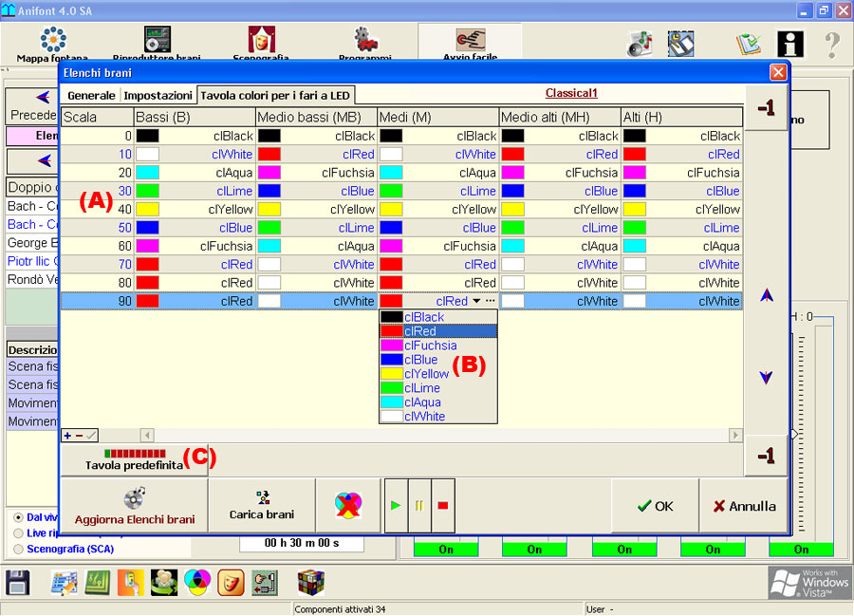Screen dimensions: 854x616
Task: Click the minus delete-row navigator button
Action: (x=80, y=436)
